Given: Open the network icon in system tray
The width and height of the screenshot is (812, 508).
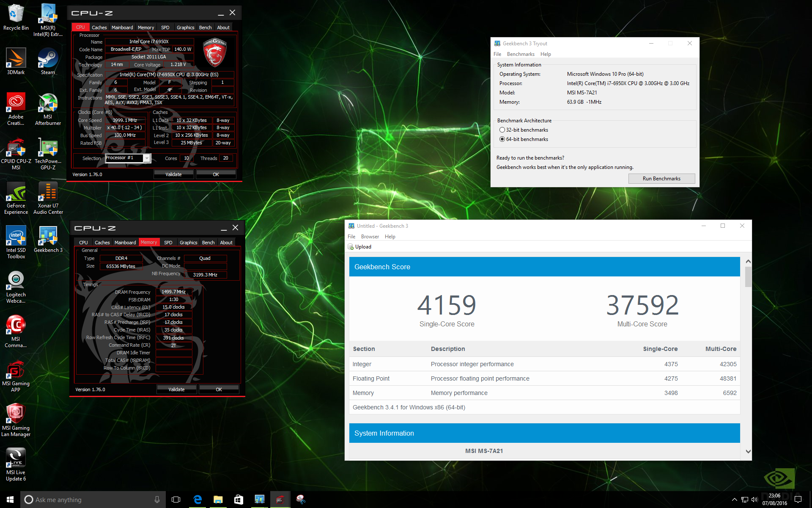Looking at the screenshot, I should [745, 500].
